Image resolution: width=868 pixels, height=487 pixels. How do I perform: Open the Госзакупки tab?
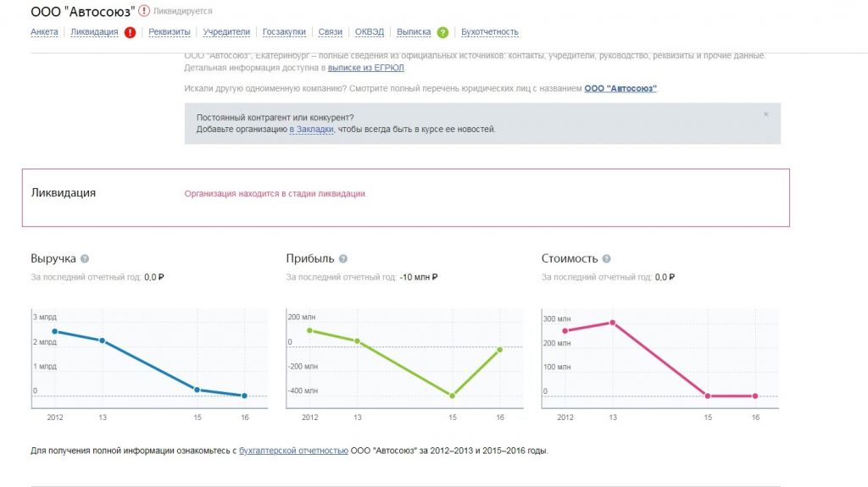(x=285, y=32)
